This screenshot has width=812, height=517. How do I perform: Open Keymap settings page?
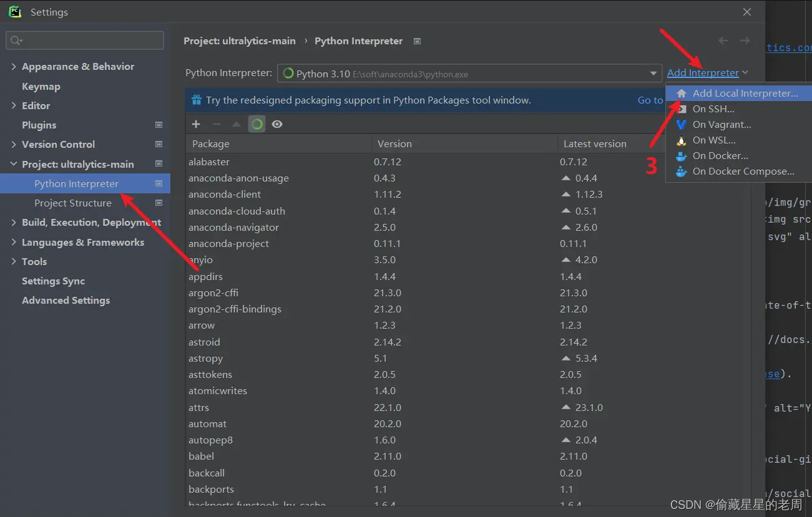pyautogui.click(x=41, y=86)
